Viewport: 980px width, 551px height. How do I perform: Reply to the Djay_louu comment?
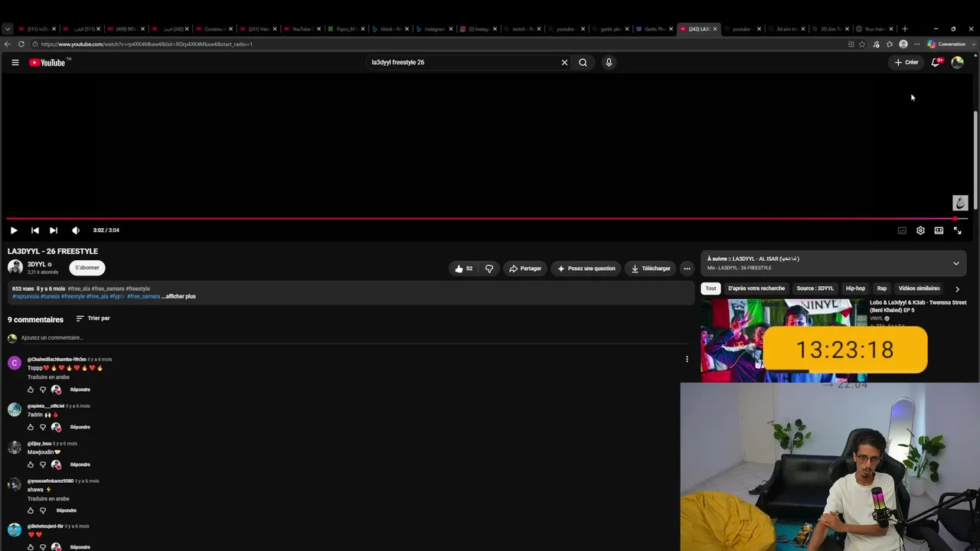coord(80,465)
